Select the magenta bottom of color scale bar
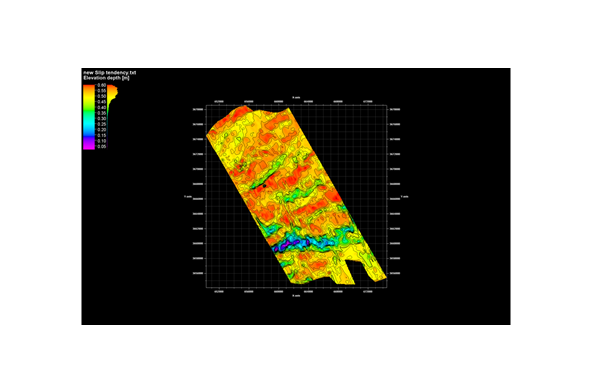 89,146
